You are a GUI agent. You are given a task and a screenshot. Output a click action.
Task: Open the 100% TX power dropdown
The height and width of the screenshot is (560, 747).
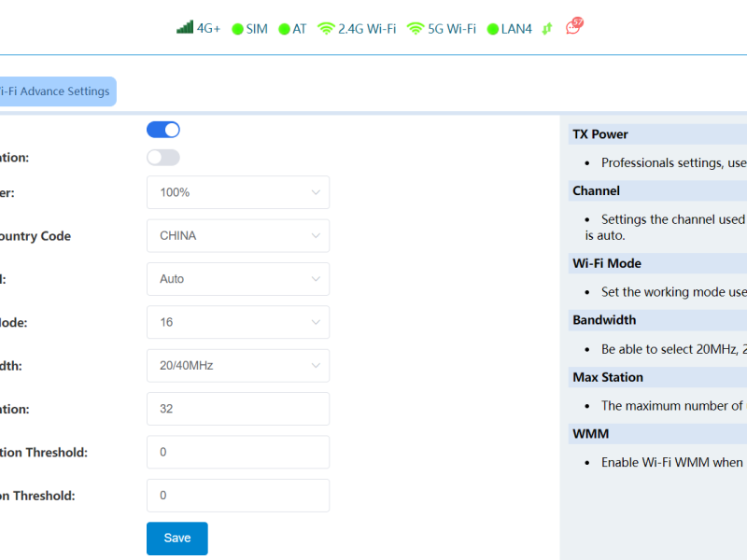point(238,192)
